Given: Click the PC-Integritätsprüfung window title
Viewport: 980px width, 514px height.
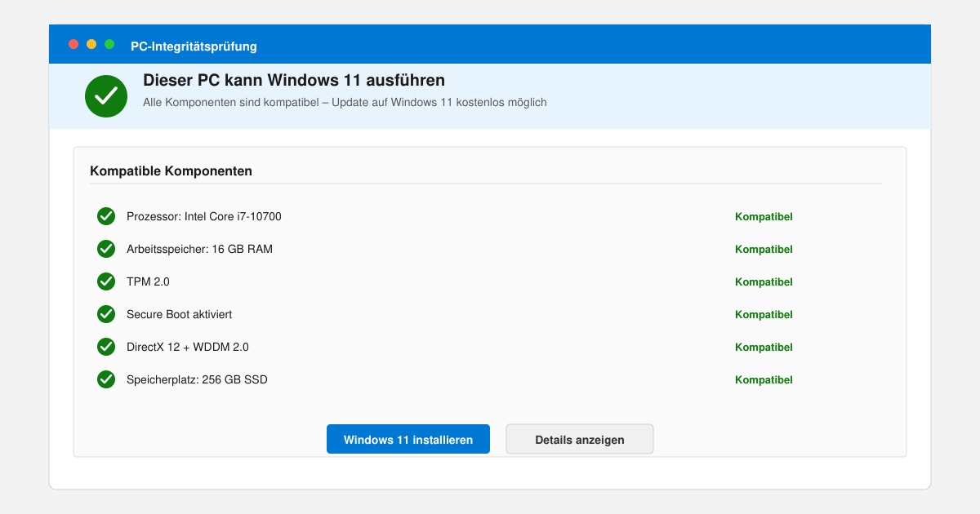Looking at the screenshot, I should (194, 47).
